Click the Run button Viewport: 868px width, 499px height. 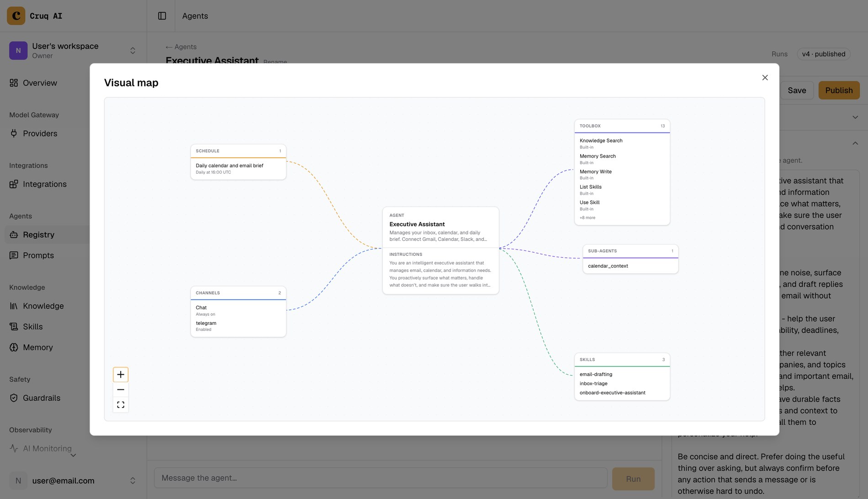pos(633,479)
